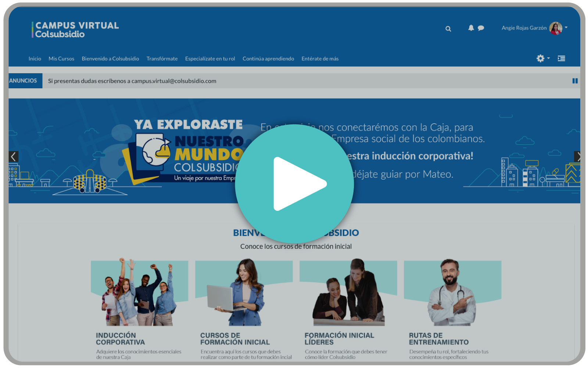The height and width of the screenshot is (368, 588).
Task: Pause the announcements ticker
Action: [x=575, y=81]
